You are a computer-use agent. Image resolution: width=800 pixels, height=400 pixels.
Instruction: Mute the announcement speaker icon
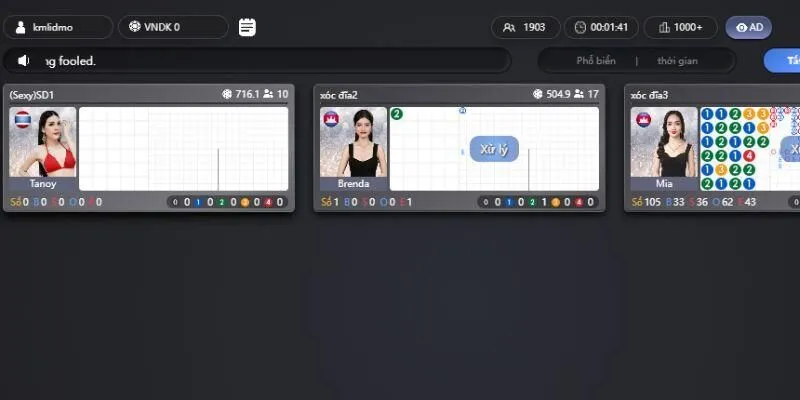[23, 61]
